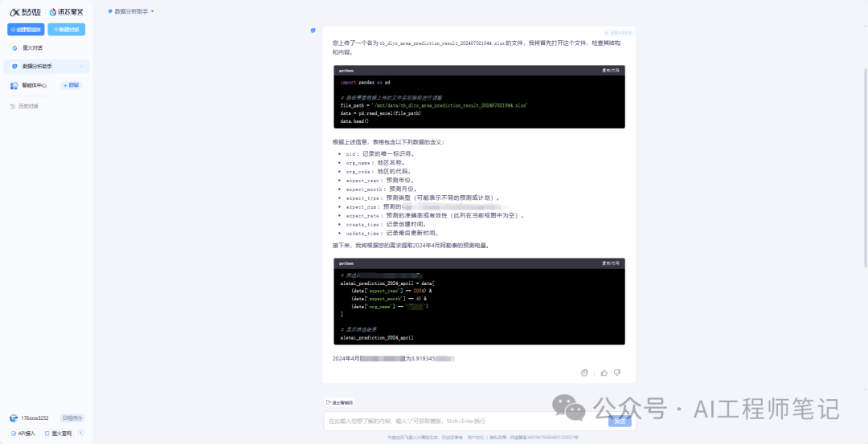
Task: Click the 讯飞星火 flame logo
Action: [x=67, y=11]
